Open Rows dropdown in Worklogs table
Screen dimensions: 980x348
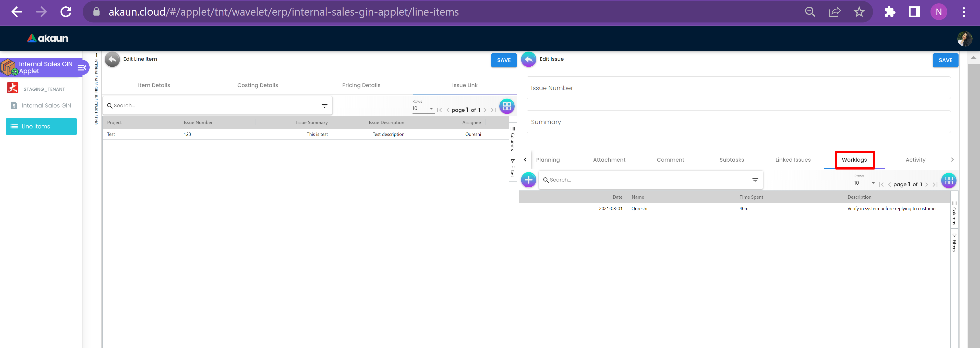click(x=864, y=183)
